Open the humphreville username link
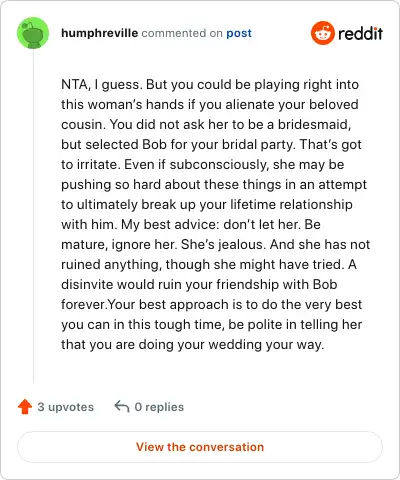Viewport: 400px width, 480px height. 99,33
